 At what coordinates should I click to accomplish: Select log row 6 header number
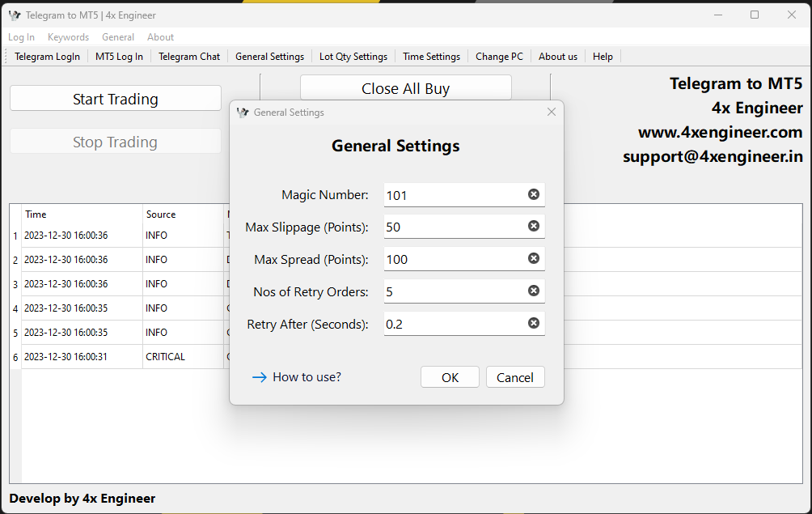click(x=15, y=357)
